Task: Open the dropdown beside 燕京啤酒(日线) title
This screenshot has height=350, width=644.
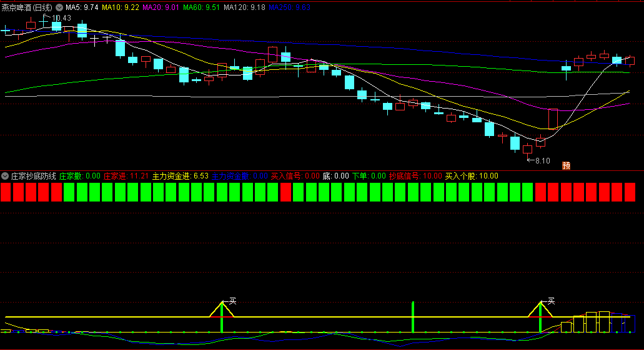Action: tap(59, 7)
